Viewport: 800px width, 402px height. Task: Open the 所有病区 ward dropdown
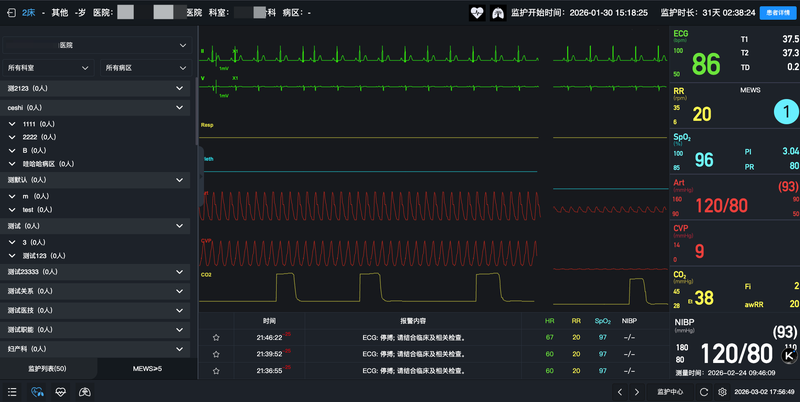(145, 67)
